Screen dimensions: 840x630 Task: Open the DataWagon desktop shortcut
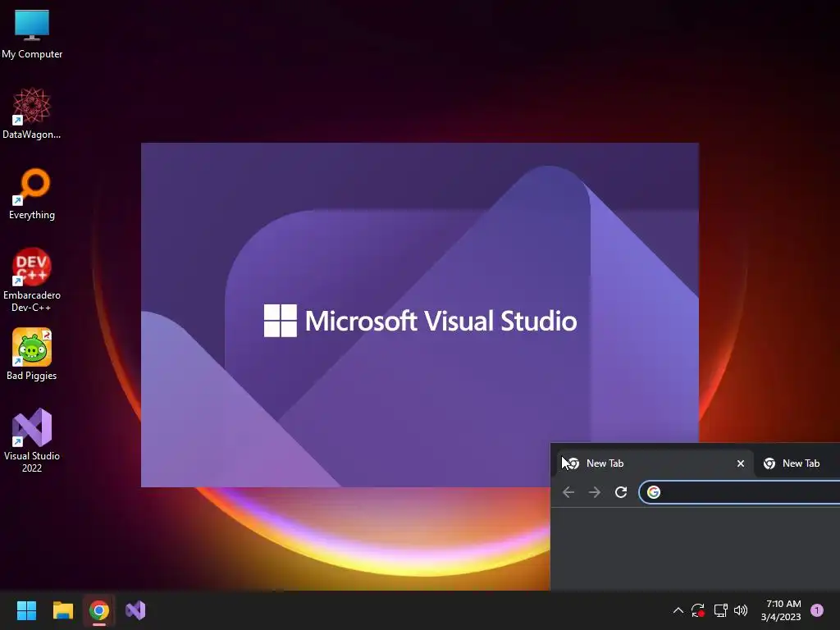click(x=32, y=113)
